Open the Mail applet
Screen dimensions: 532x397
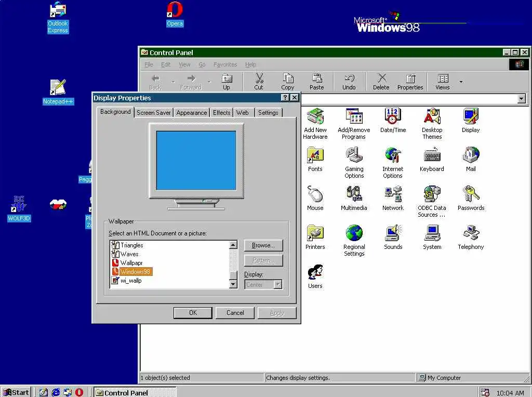471,160
